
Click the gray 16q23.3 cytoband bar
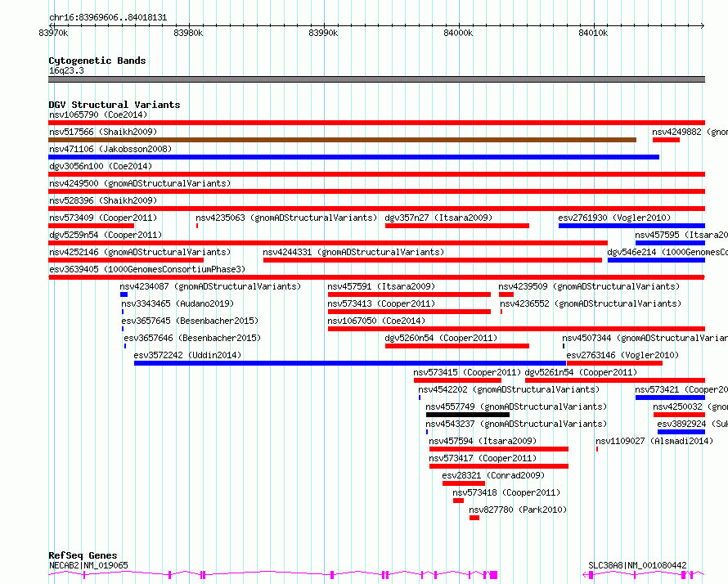point(376,79)
